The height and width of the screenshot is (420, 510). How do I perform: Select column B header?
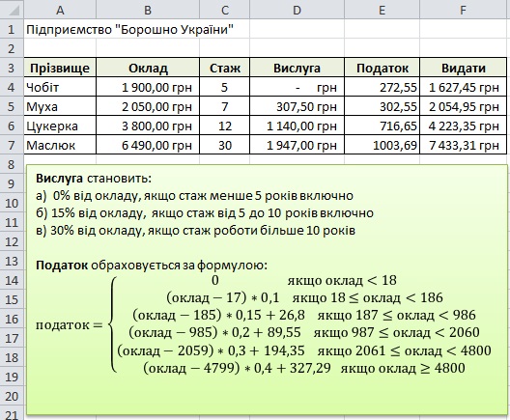pyautogui.click(x=148, y=10)
